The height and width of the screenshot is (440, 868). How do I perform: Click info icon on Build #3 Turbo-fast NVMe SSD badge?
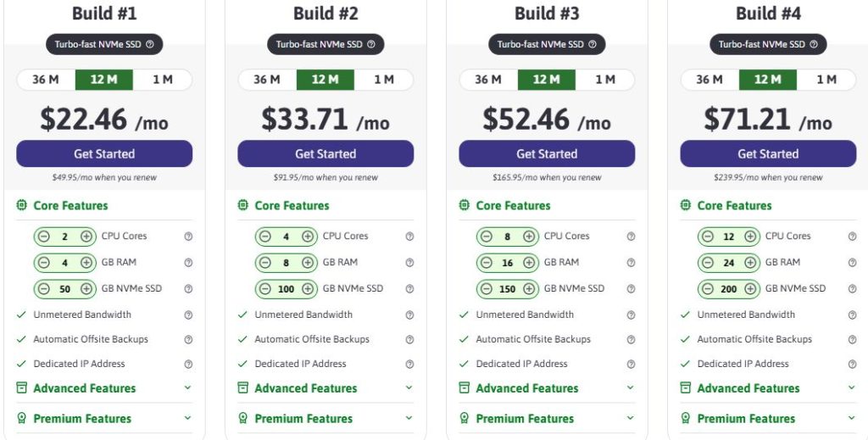[x=593, y=45]
